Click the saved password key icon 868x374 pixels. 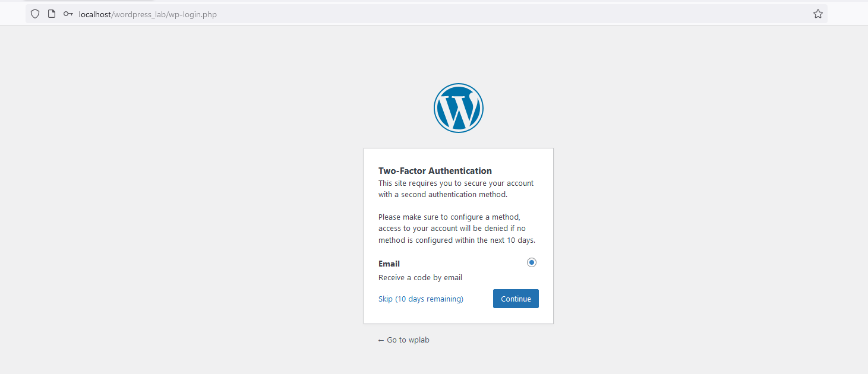tap(68, 14)
